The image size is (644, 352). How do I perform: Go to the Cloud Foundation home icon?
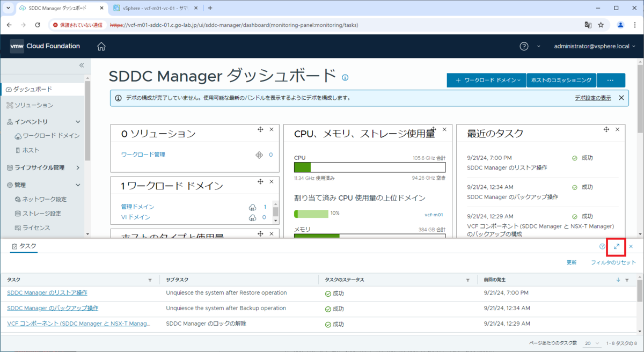click(x=101, y=46)
